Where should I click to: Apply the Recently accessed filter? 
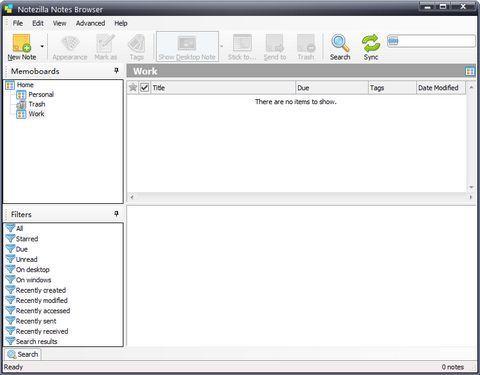pyautogui.click(x=38, y=311)
